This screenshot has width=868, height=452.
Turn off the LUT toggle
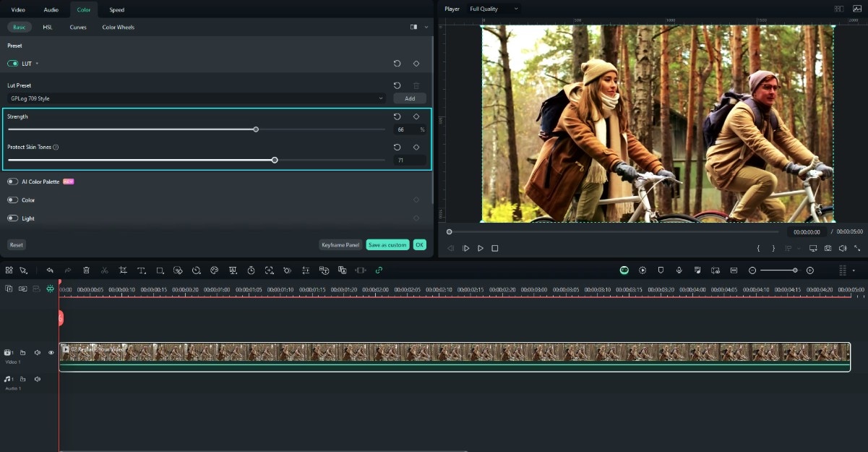coord(13,64)
